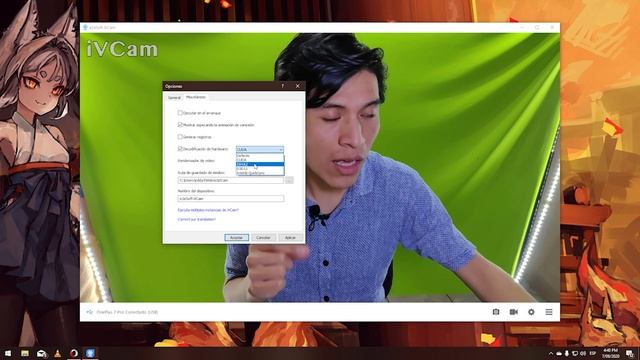Collapse the hardware decoding CUDA combo box

click(260, 149)
